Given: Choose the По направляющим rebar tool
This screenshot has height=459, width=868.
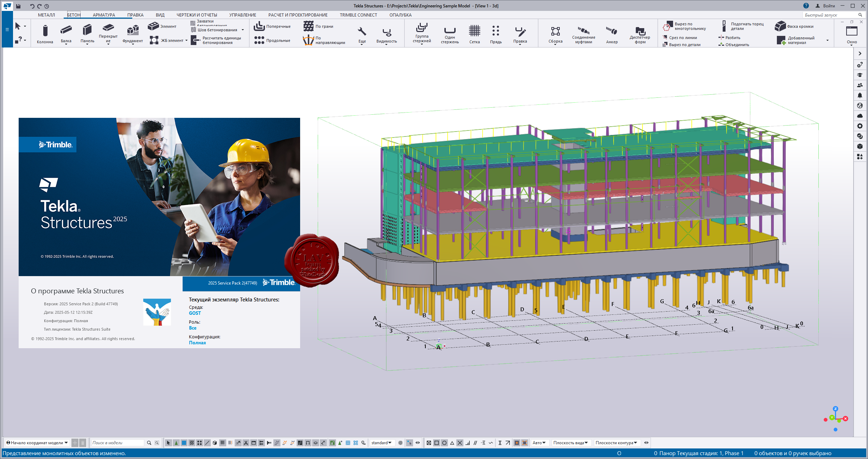Looking at the screenshot, I should [x=324, y=40].
